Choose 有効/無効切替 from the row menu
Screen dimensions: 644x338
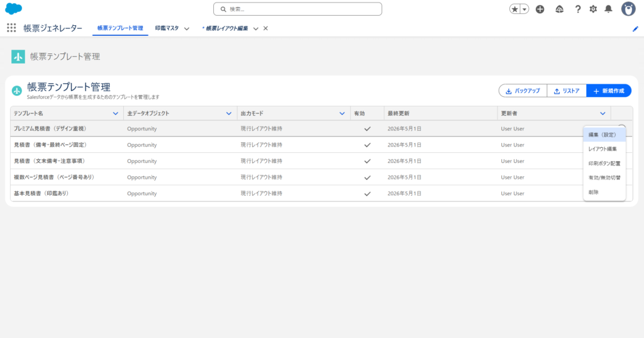[604, 177]
